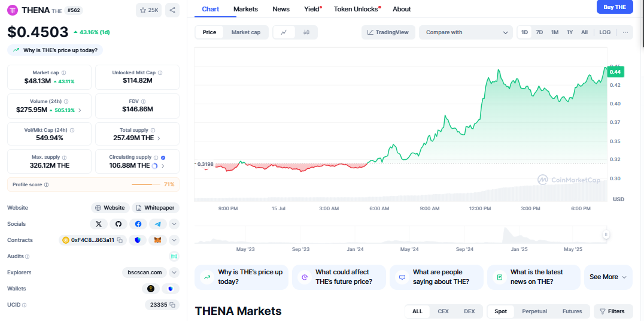
Task: Select the Chart tab
Action: (211, 9)
